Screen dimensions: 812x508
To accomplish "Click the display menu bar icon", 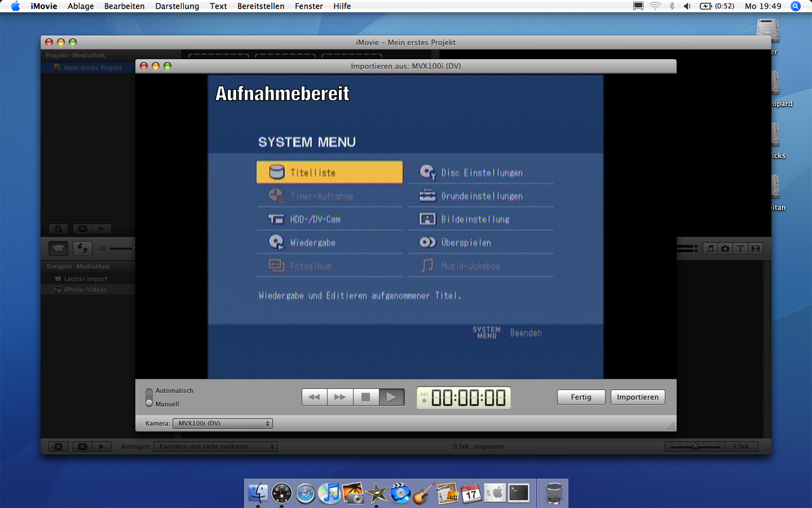I will 638,6.
